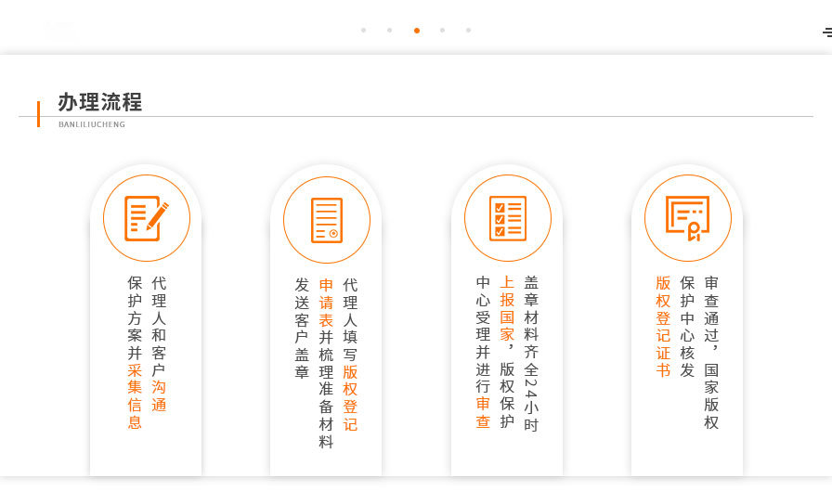Click the certificate badge icon
The image size is (832, 504).
(688, 219)
